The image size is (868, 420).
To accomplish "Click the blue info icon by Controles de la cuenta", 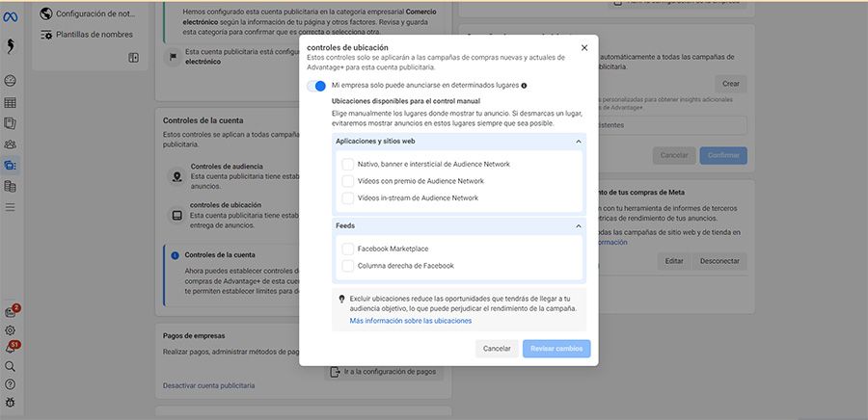I will [x=175, y=255].
